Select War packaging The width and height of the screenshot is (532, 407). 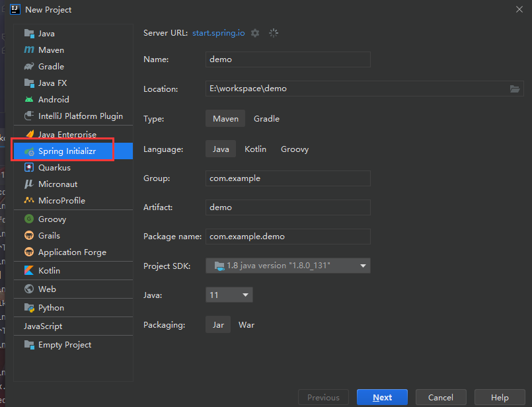(x=247, y=325)
